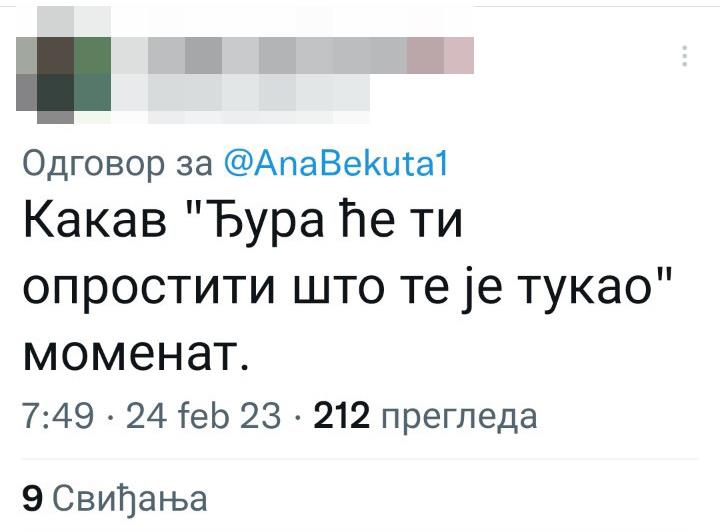Open the three-dot more options menu
The height and width of the screenshot is (532, 720).
click(x=685, y=56)
